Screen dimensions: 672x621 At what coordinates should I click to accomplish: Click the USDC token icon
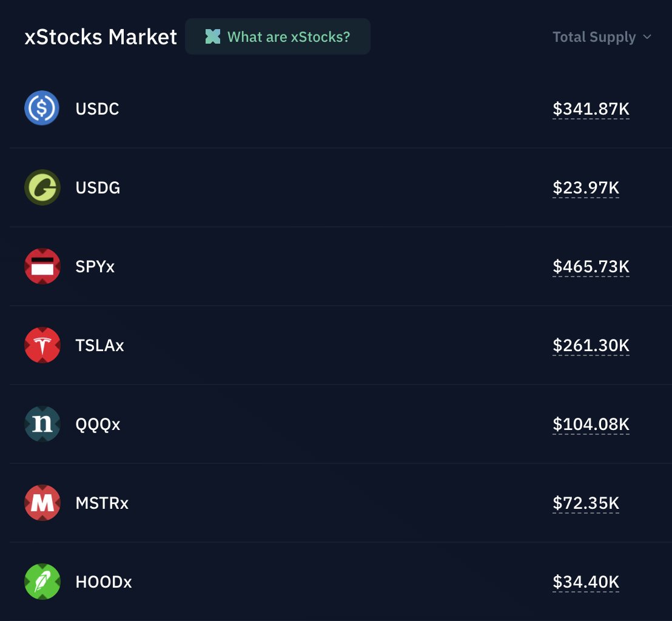[42, 109]
